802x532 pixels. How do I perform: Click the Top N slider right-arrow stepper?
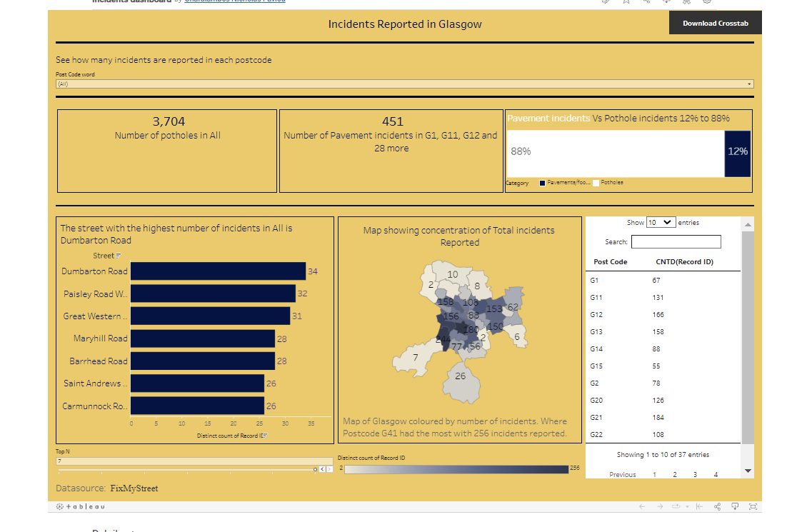(329, 469)
